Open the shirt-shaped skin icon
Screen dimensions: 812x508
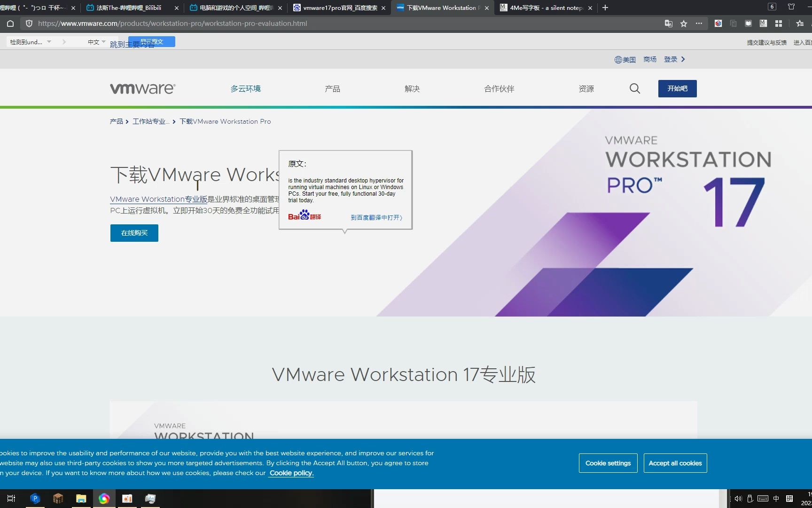(x=791, y=7)
